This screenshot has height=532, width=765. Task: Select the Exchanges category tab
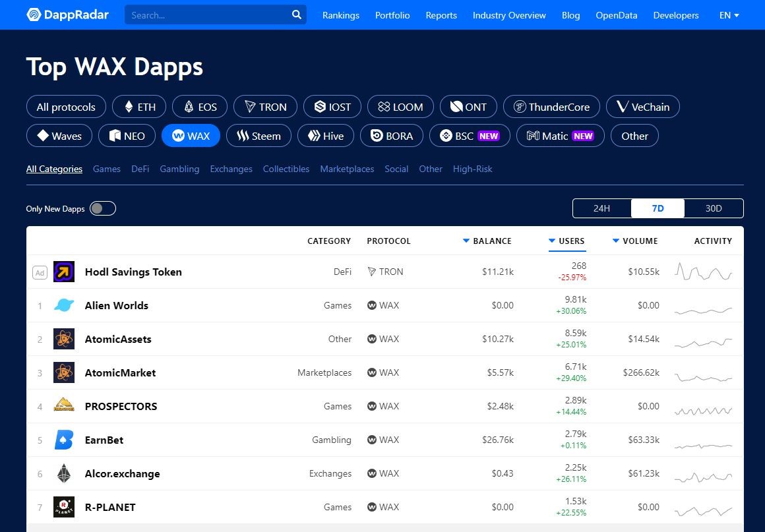(x=231, y=169)
